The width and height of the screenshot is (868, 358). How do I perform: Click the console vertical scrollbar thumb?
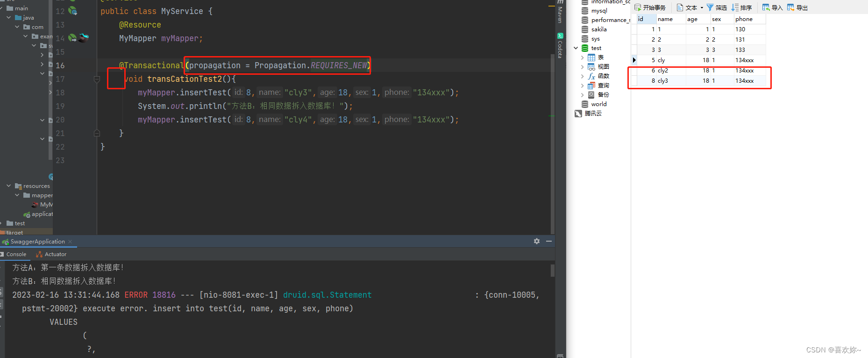click(552, 271)
